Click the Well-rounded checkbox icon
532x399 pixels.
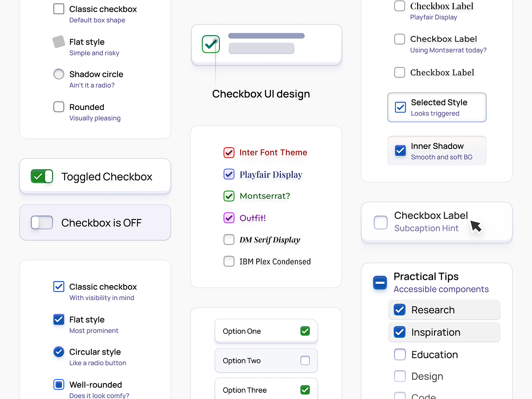coord(59,385)
